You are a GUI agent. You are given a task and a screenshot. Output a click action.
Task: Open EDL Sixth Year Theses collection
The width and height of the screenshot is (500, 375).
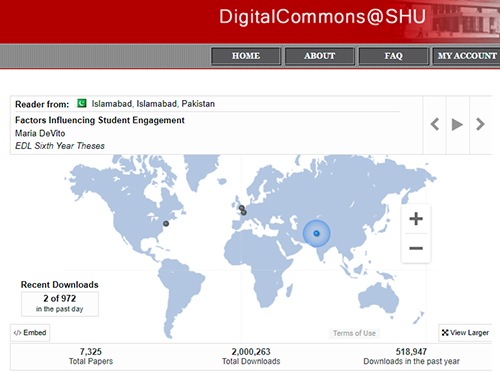[x=60, y=146]
